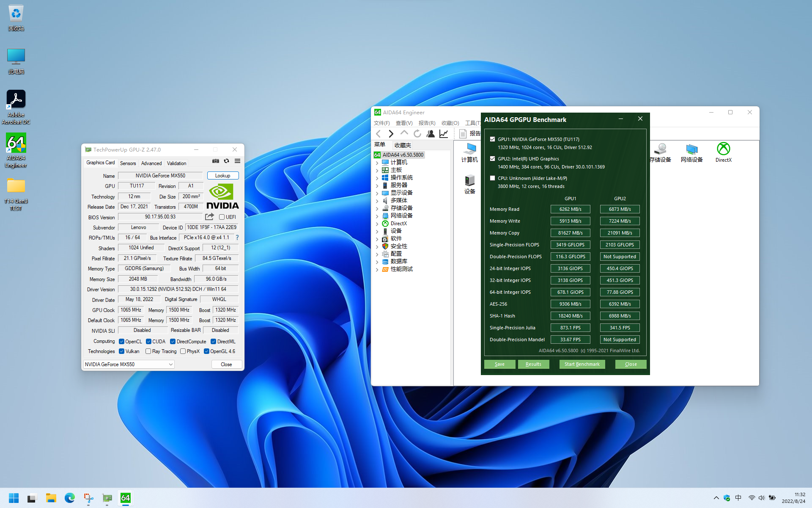Image resolution: width=812 pixels, height=508 pixels.
Task: Click Close button in GPU-Z
Action: (x=226, y=364)
